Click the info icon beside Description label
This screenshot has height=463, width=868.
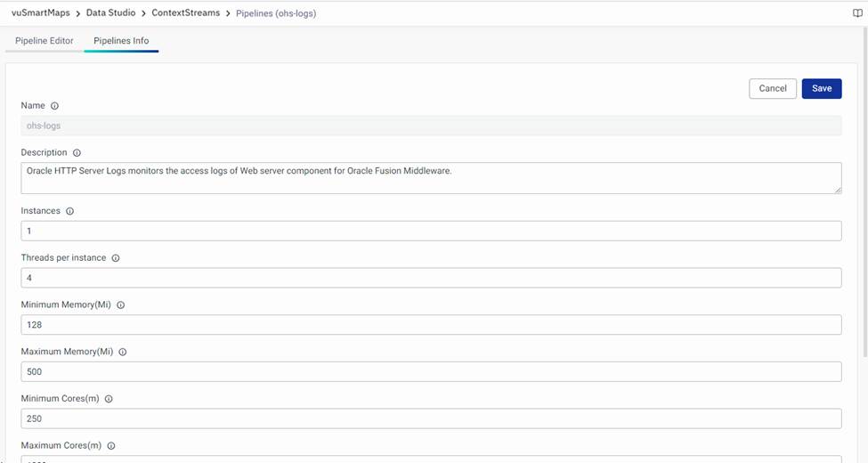[x=77, y=153]
